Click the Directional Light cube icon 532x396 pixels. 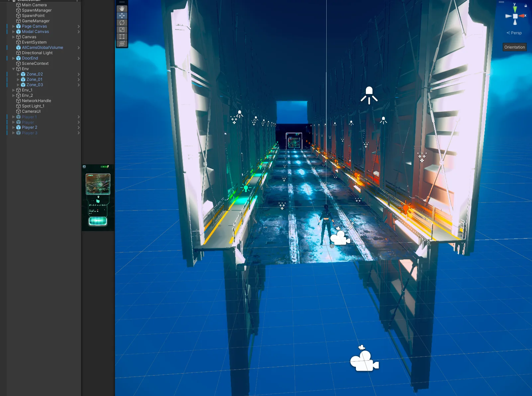point(19,53)
